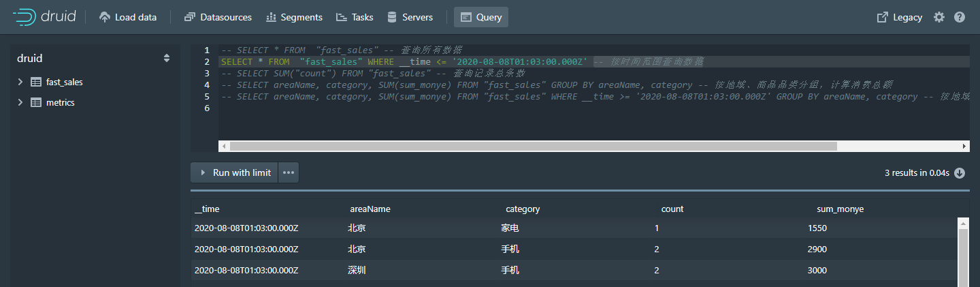Expand the metrics table tree
Screen dimensions: 980x287
pos(20,102)
